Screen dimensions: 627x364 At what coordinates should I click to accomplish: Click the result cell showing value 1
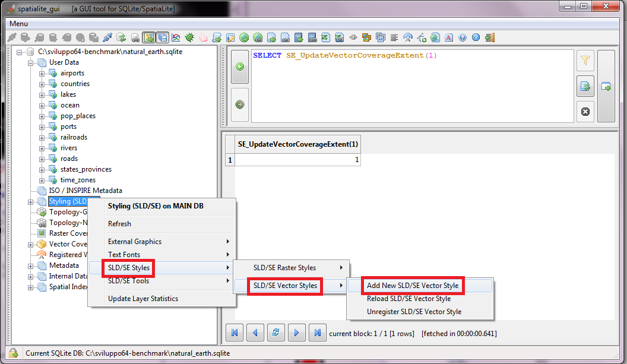coord(298,160)
